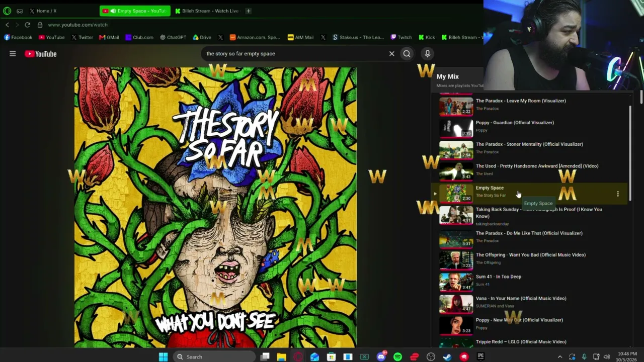This screenshot has height=362, width=644.
Task: Open Epic Games Launcher from taskbar
Action: [x=480, y=357]
